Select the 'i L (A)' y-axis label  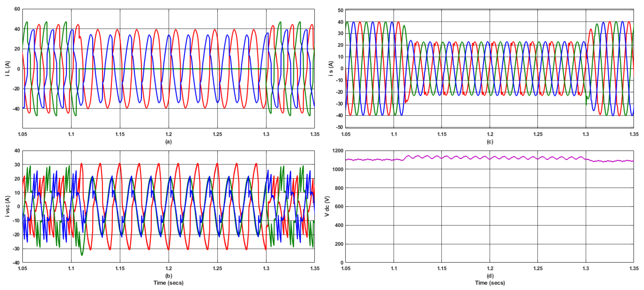click(7, 68)
